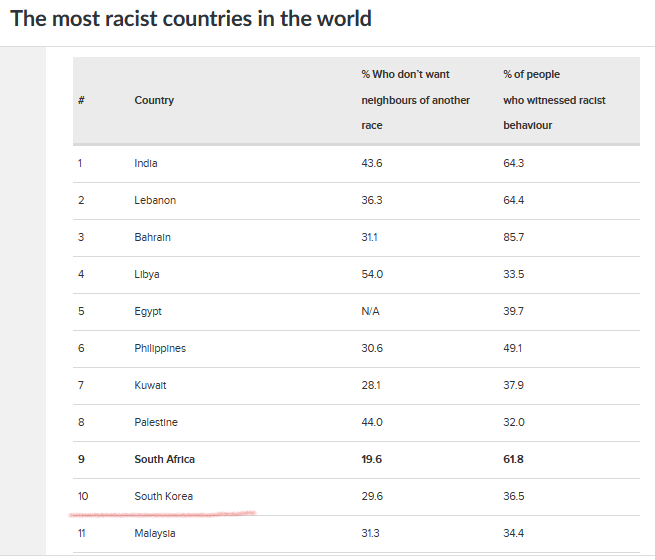This screenshot has width=655, height=560.
Task: Select the Bahrain country cell
Action: 153,237
